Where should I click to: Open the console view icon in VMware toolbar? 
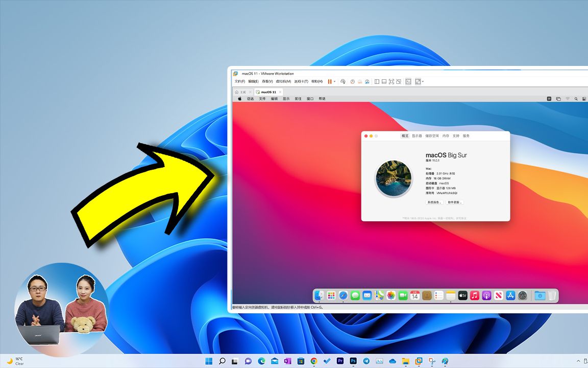click(408, 81)
